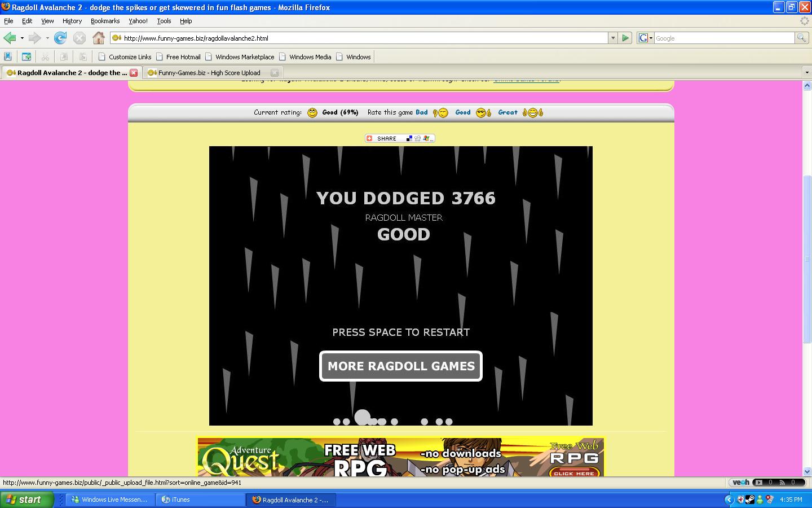Click the bookmarks sidebar icon in the toolbar
The image size is (812, 508).
8,56
